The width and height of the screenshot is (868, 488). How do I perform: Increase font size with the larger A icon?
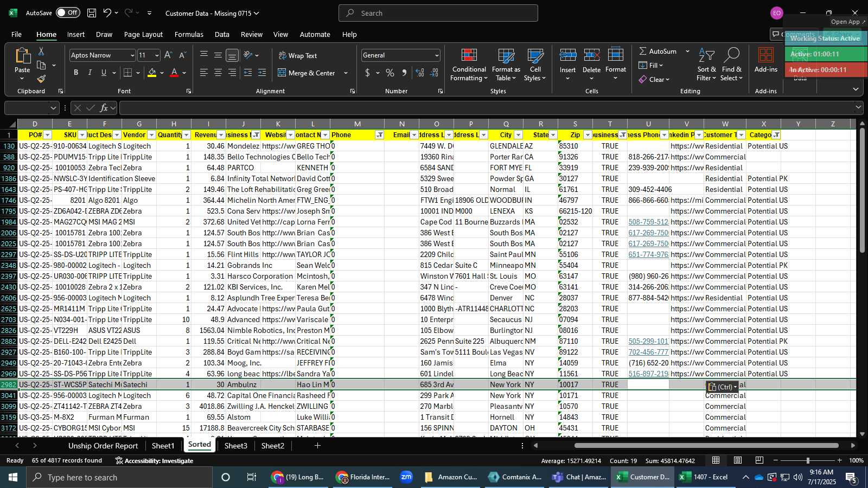point(168,55)
